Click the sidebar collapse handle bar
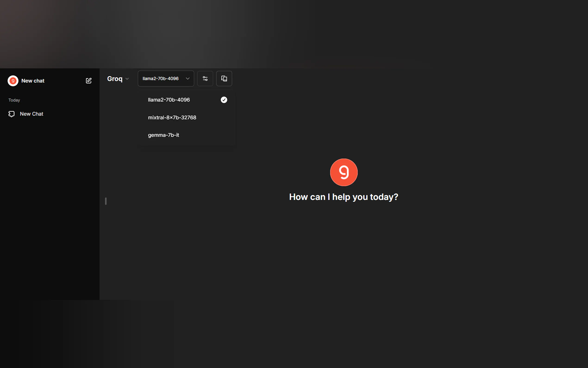The width and height of the screenshot is (588, 368). 106,201
